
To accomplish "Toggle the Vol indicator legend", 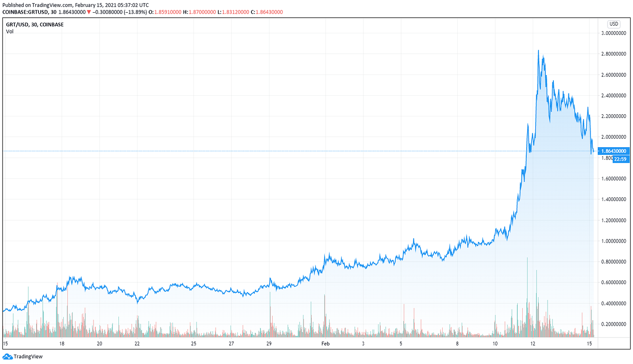I will point(9,31).
